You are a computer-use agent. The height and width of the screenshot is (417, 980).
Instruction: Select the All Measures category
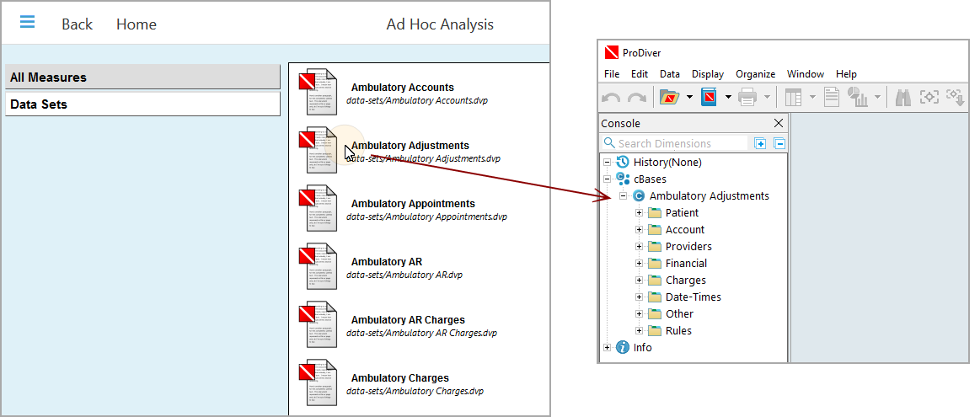[x=142, y=77]
